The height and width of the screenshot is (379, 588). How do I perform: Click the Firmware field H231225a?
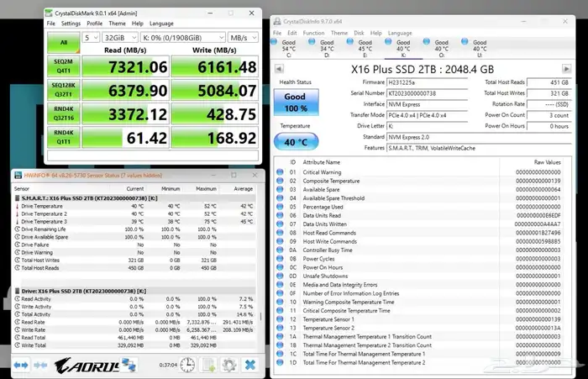click(x=427, y=82)
